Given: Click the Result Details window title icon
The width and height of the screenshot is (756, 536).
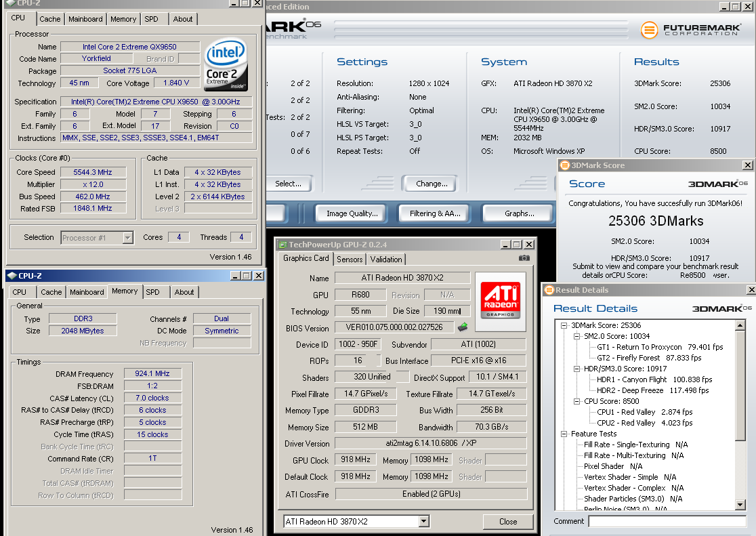Looking at the screenshot, I should [x=549, y=290].
